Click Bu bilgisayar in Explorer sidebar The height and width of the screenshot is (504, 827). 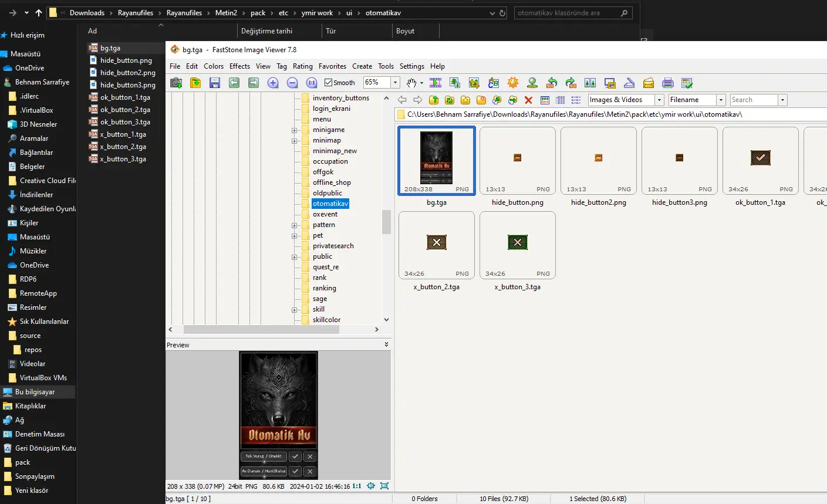click(x=35, y=392)
